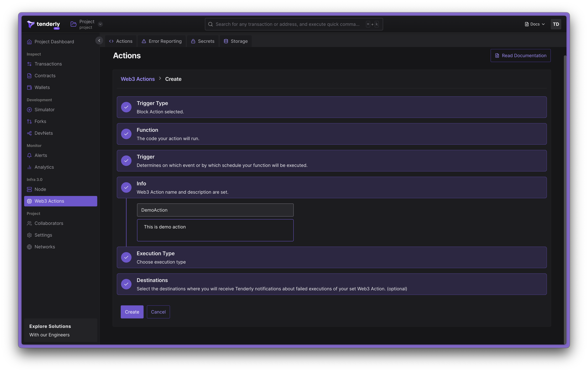Click the Error Reporting warning icon
The image size is (588, 372).
click(144, 41)
